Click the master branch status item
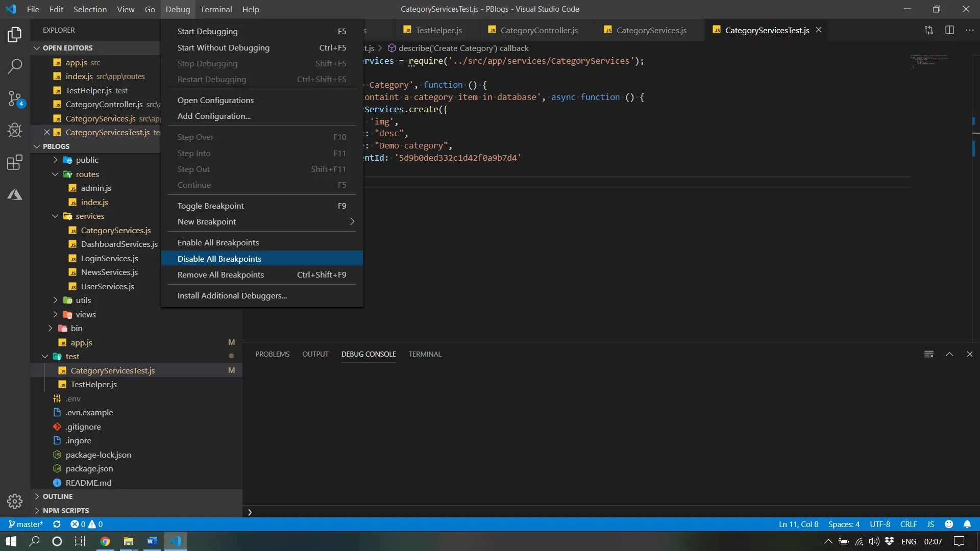Image resolution: width=980 pixels, height=551 pixels. click(x=26, y=524)
